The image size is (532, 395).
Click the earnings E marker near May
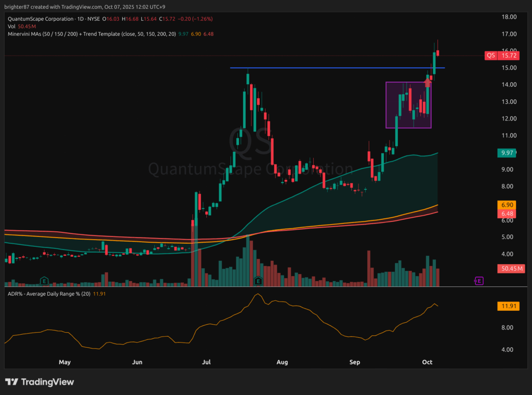[x=45, y=281]
